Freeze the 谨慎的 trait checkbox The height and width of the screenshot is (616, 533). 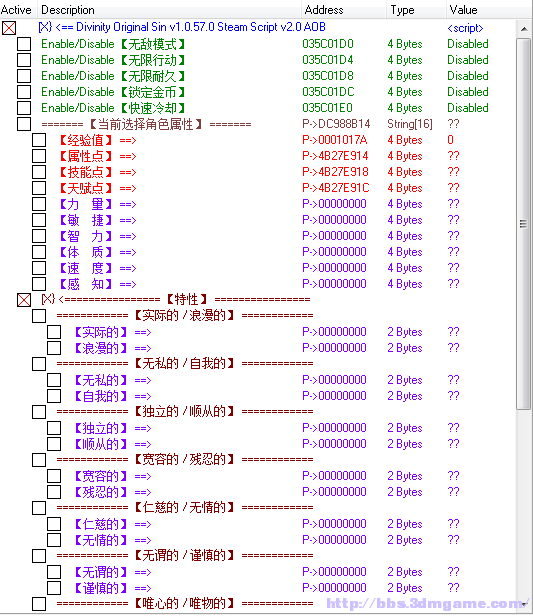pyautogui.click(x=54, y=588)
